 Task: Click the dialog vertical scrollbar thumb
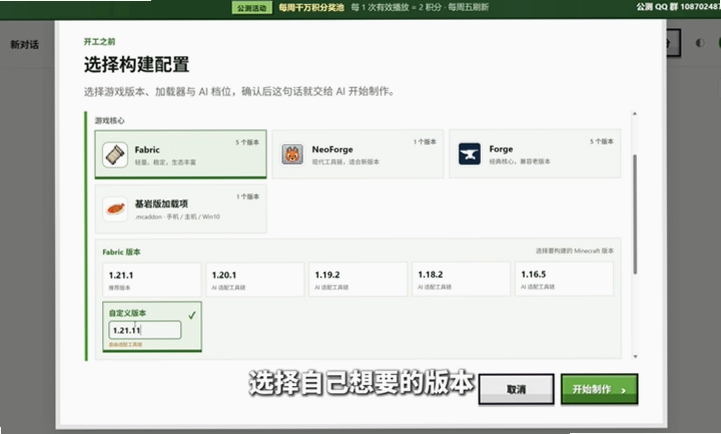[x=635, y=214]
